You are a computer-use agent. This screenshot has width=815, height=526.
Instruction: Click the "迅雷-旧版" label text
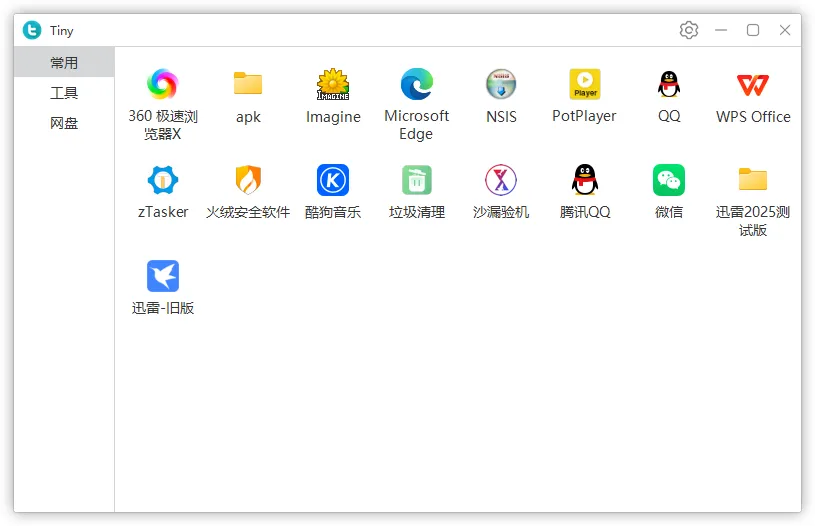click(x=163, y=308)
